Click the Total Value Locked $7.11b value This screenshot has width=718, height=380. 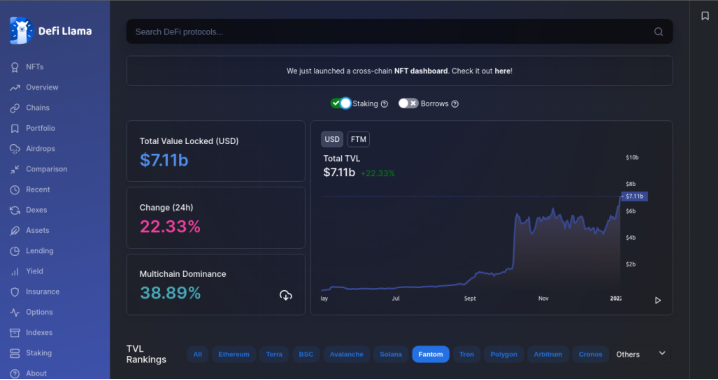coord(164,160)
